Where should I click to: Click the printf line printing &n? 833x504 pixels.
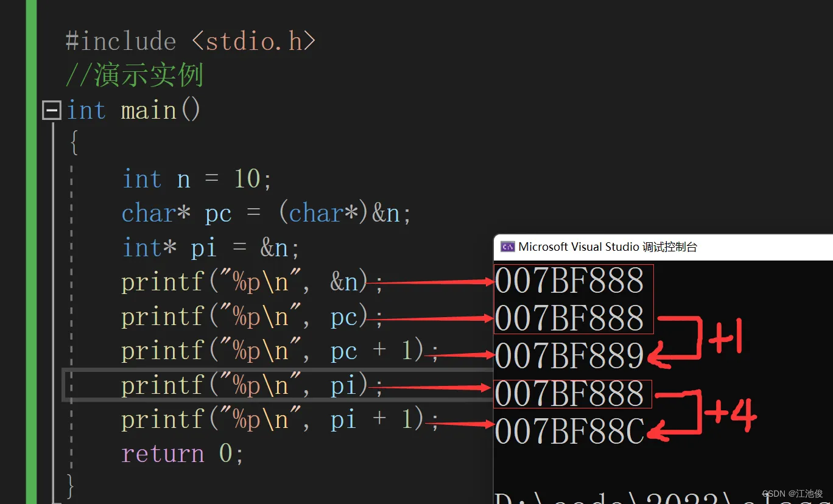click(252, 282)
